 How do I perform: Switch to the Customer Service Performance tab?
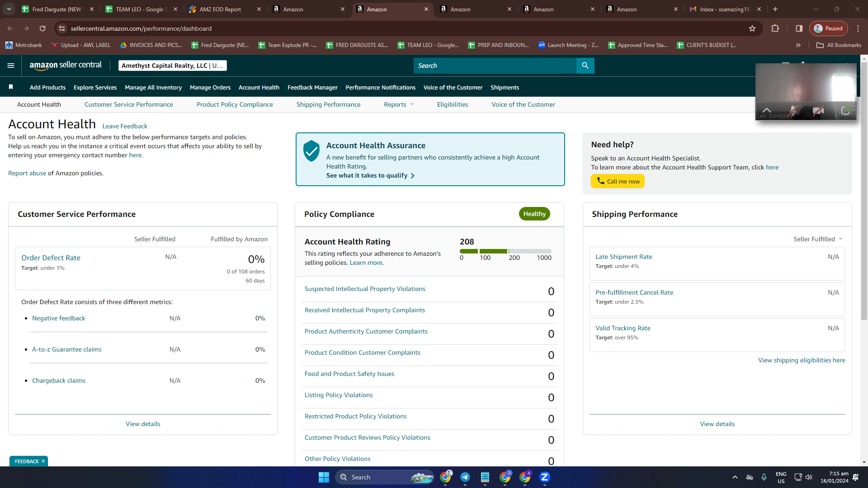pyautogui.click(x=129, y=104)
